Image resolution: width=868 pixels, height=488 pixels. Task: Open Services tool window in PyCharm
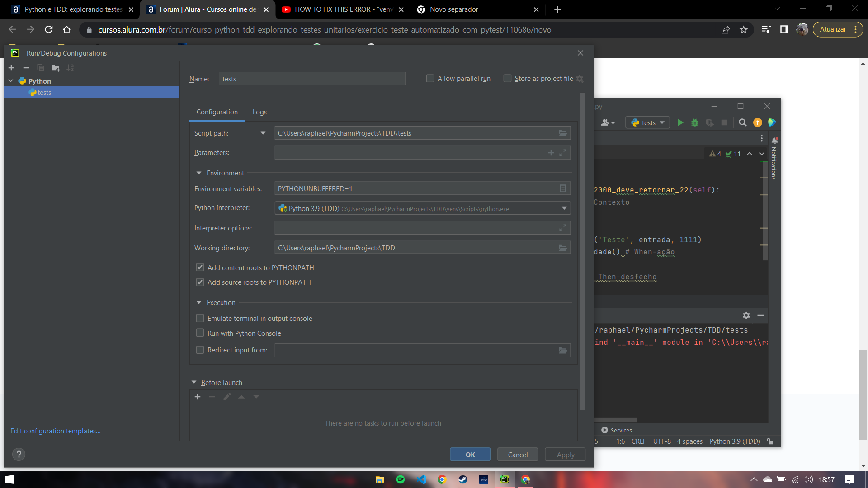point(617,430)
